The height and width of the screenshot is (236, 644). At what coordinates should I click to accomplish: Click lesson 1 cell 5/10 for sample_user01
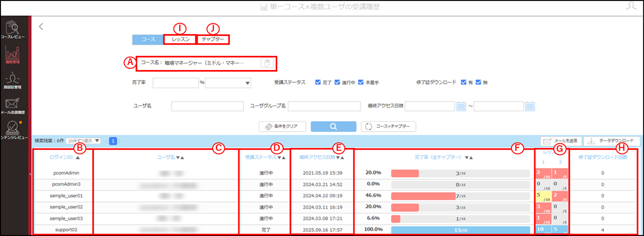pos(543,196)
